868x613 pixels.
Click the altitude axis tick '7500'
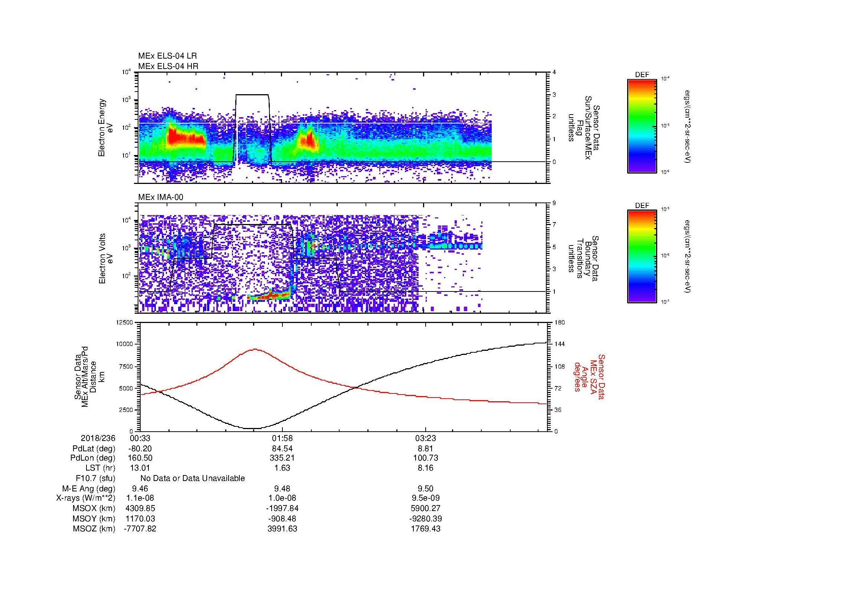pos(127,366)
